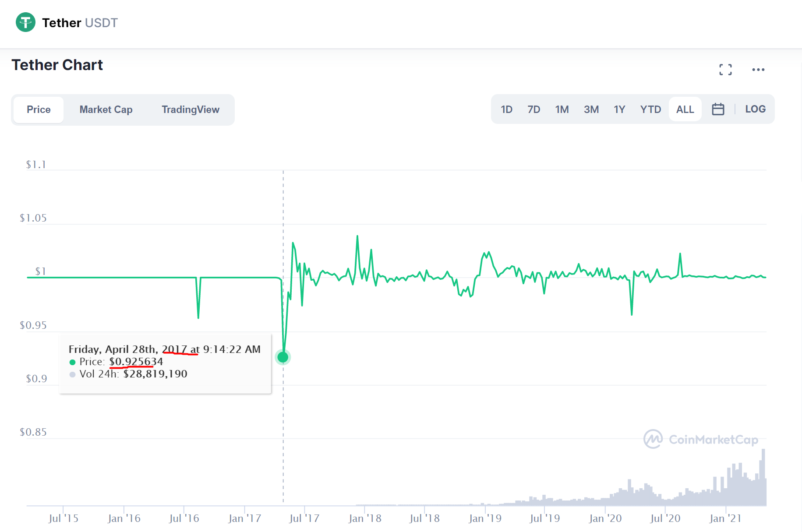Image resolution: width=802 pixels, height=532 pixels.
Task: Click the Jan '19 axis label
Action: (485, 518)
